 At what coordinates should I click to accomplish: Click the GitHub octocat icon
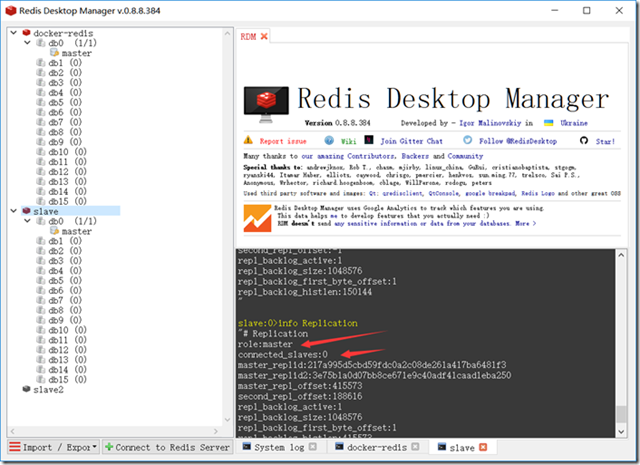[584, 140]
